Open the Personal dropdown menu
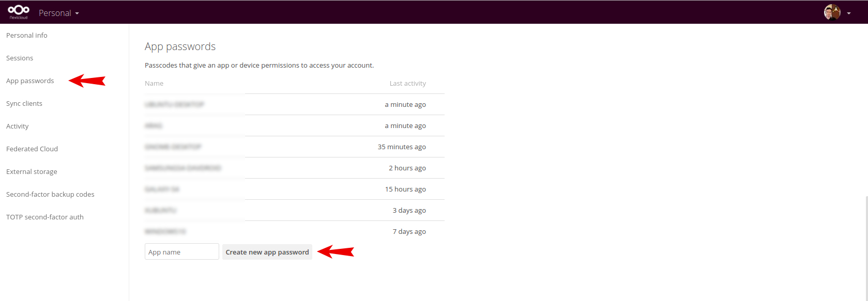This screenshot has height=301, width=868. tap(58, 13)
